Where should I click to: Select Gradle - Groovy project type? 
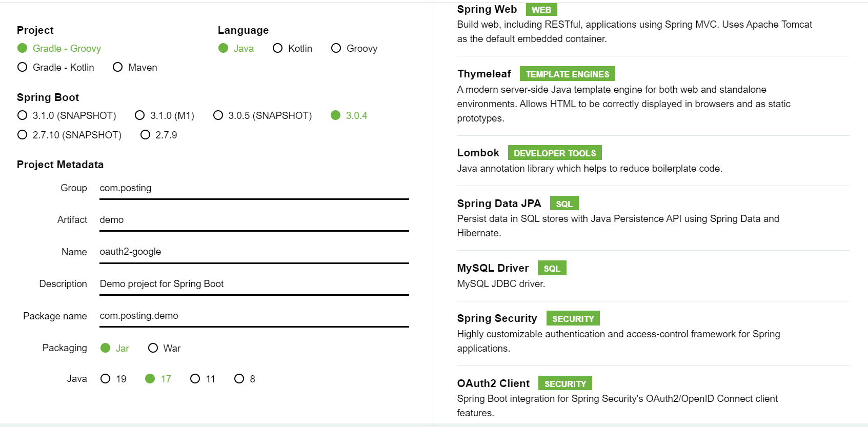[x=59, y=48]
